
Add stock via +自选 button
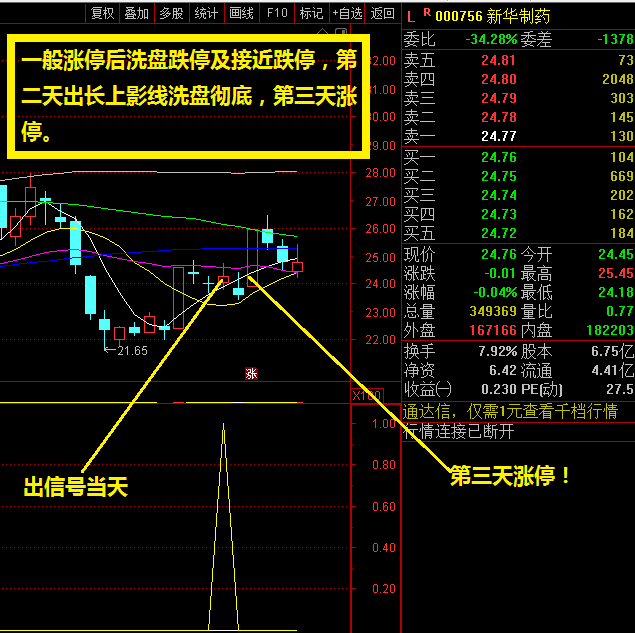pos(347,14)
